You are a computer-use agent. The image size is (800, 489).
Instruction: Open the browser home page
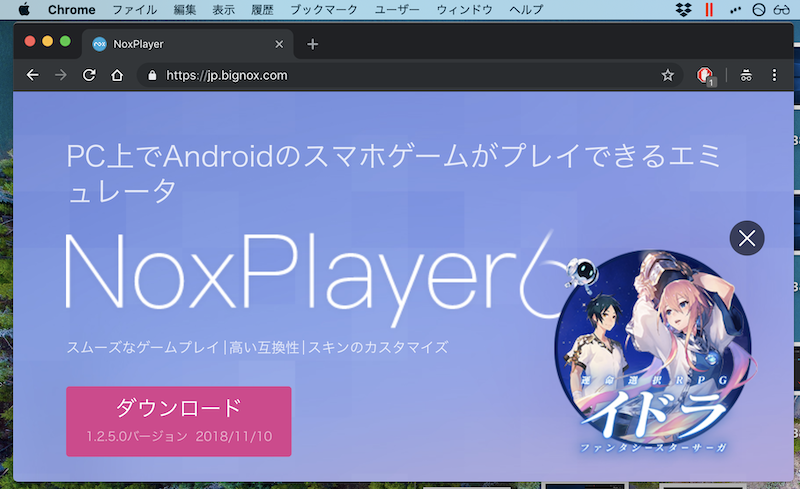pos(117,76)
